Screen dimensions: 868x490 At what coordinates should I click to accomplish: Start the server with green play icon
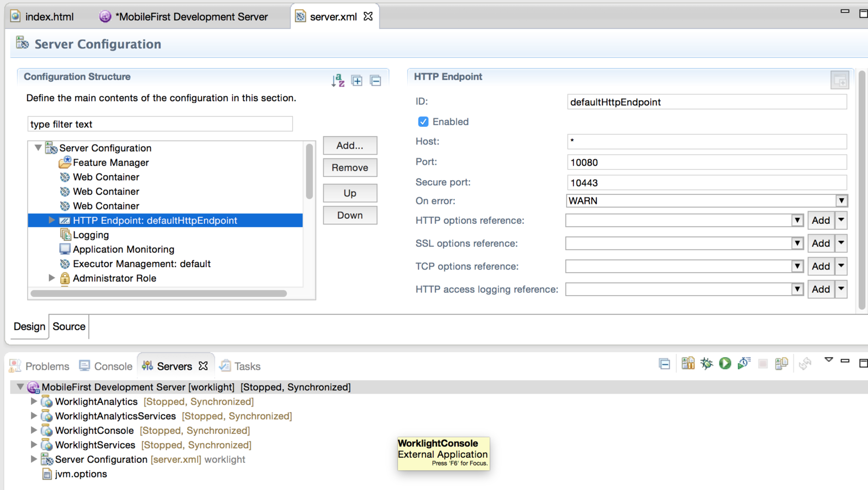coord(725,363)
